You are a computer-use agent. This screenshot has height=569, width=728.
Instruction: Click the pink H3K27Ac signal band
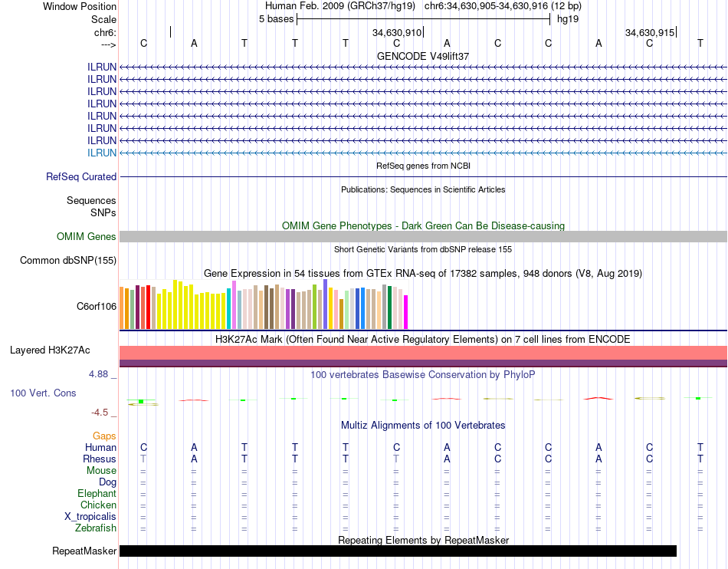coord(423,353)
